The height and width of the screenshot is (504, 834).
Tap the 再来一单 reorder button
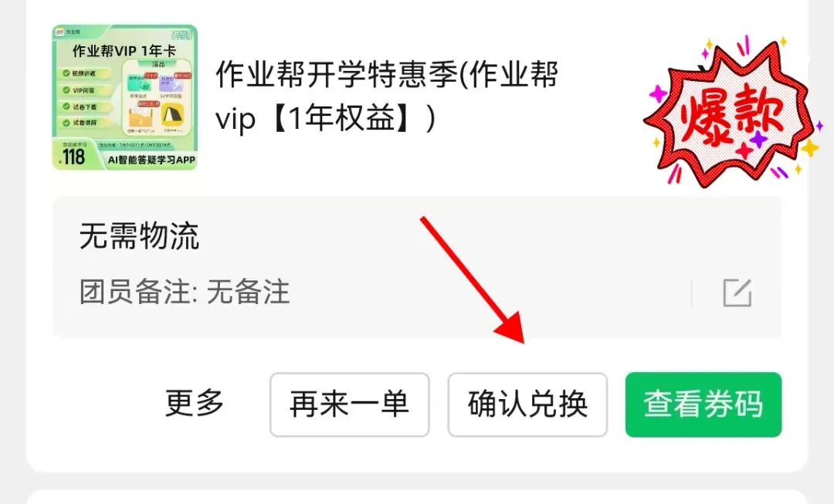click(350, 404)
